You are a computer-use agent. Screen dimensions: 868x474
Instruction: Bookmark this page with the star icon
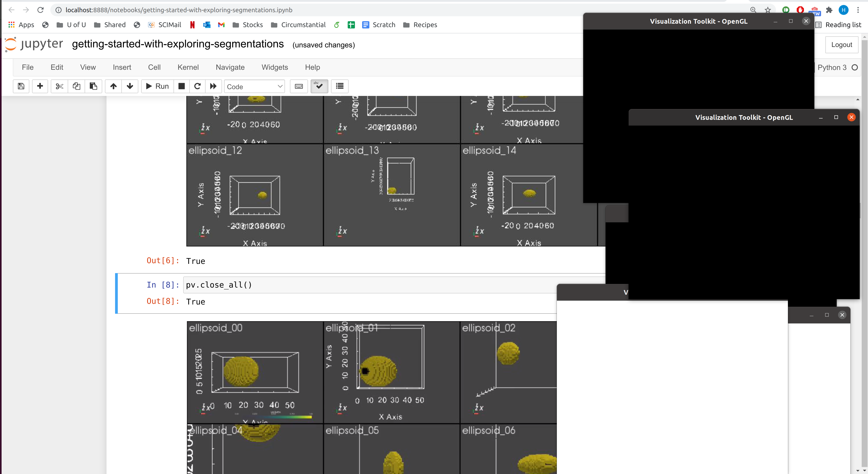(x=768, y=10)
